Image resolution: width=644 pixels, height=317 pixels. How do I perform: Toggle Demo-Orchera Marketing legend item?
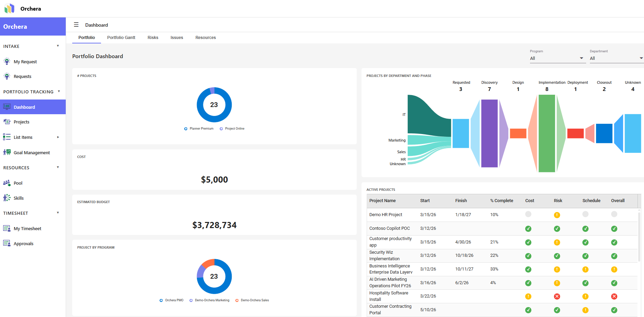click(210, 300)
